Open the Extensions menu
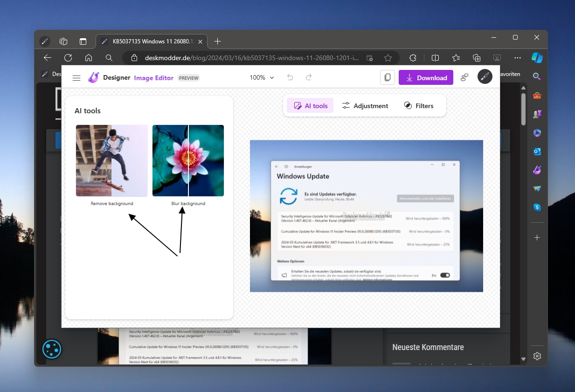The width and height of the screenshot is (575, 392). [x=413, y=58]
